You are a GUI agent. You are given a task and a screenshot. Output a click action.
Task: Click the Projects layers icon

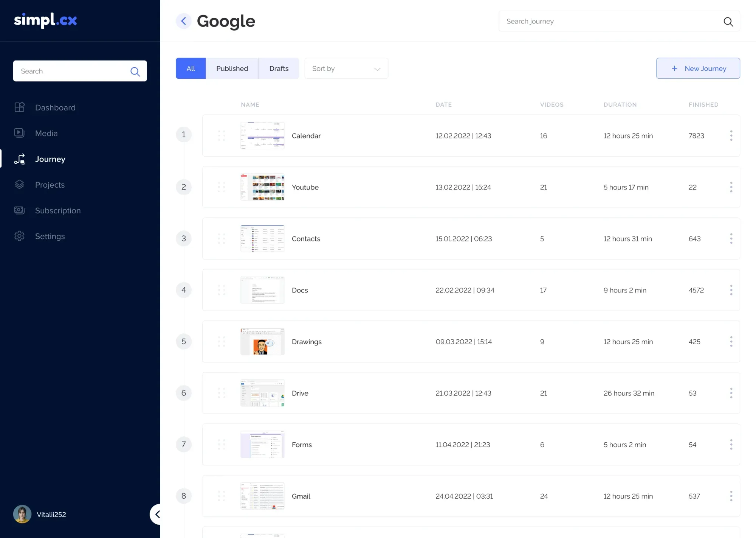click(x=19, y=185)
